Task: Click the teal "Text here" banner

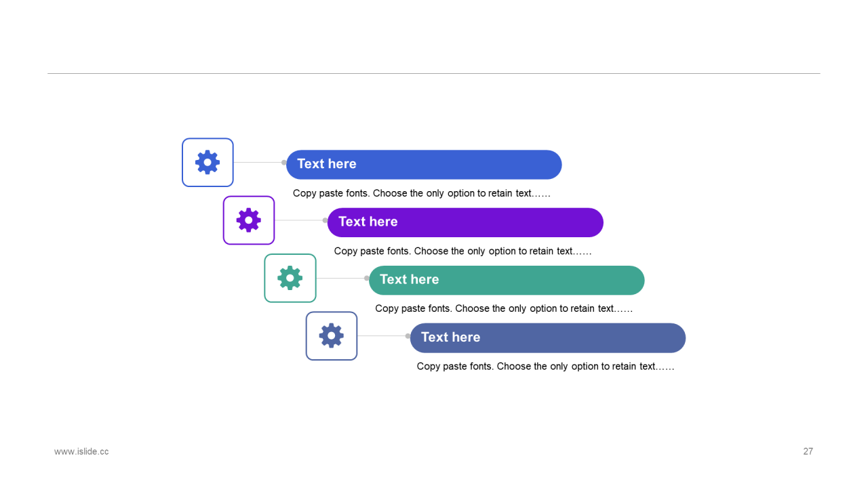Action: [507, 280]
